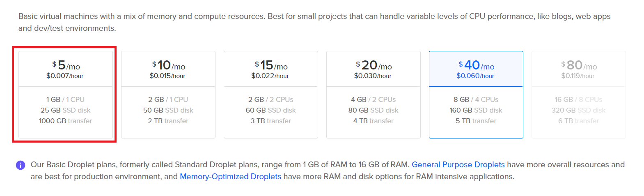Click the $0.060/hour price label
Viewport: 644px width, 196px height.
pos(475,76)
